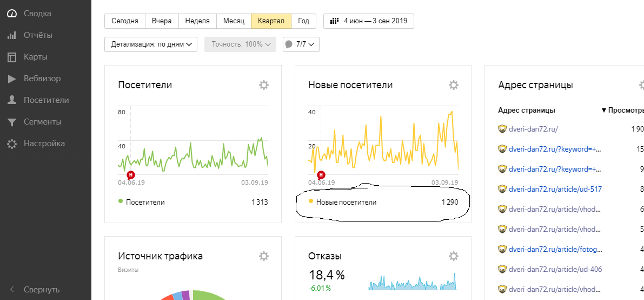Click the Посетители person icon
Viewport: 644px width, 300px height.
click(x=12, y=100)
